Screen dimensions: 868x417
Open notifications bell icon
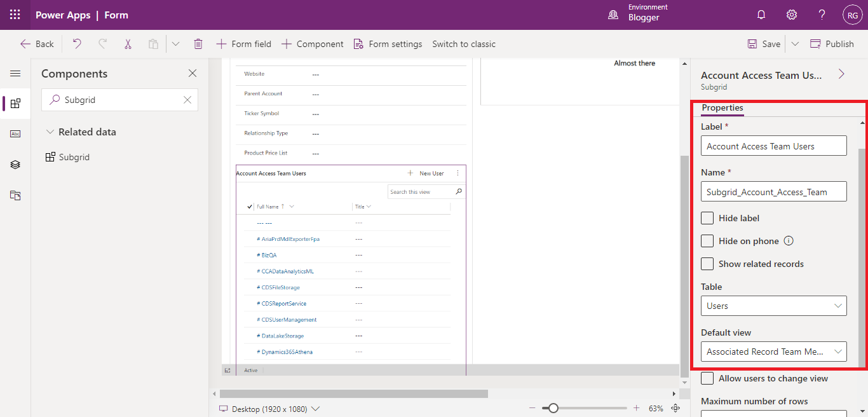pyautogui.click(x=761, y=15)
